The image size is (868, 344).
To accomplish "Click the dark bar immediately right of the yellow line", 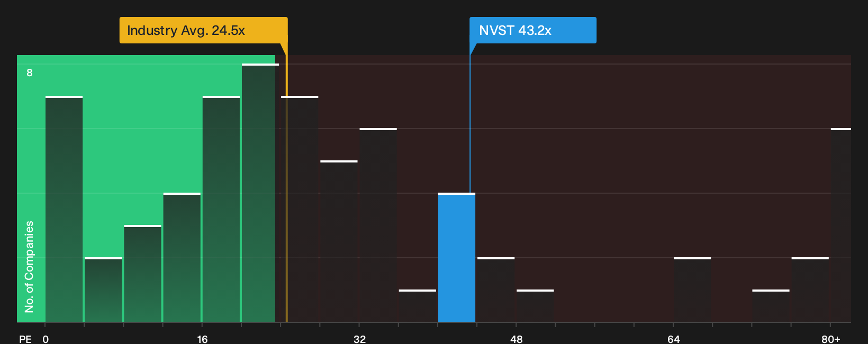I will [300, 209].
